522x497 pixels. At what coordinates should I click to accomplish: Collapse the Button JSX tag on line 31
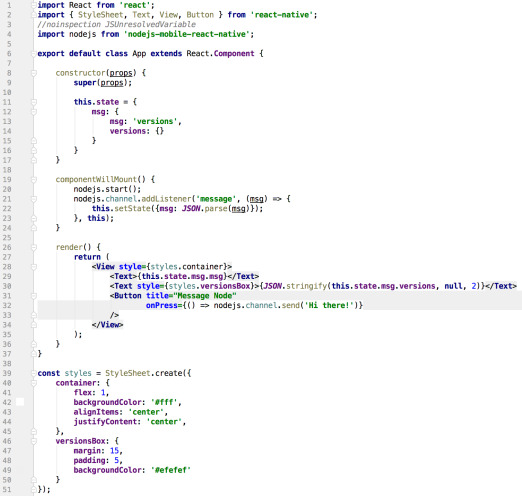click(x=34, y=296)
